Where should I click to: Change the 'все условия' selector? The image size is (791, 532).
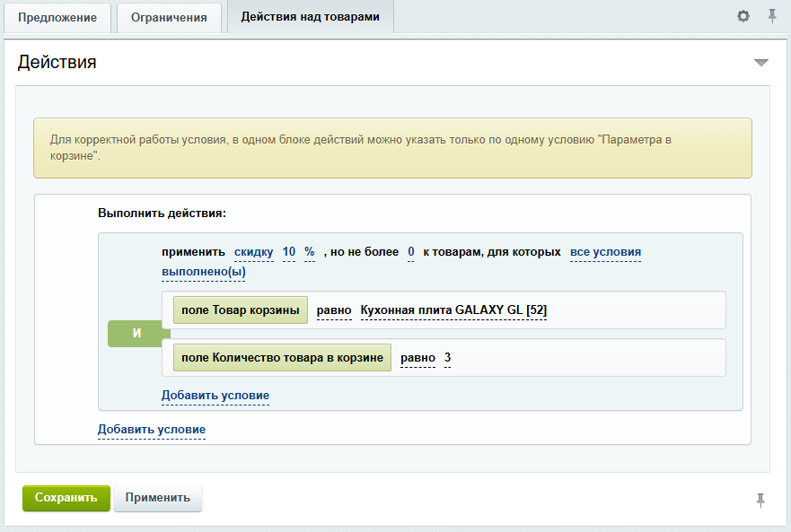[605, 252]
